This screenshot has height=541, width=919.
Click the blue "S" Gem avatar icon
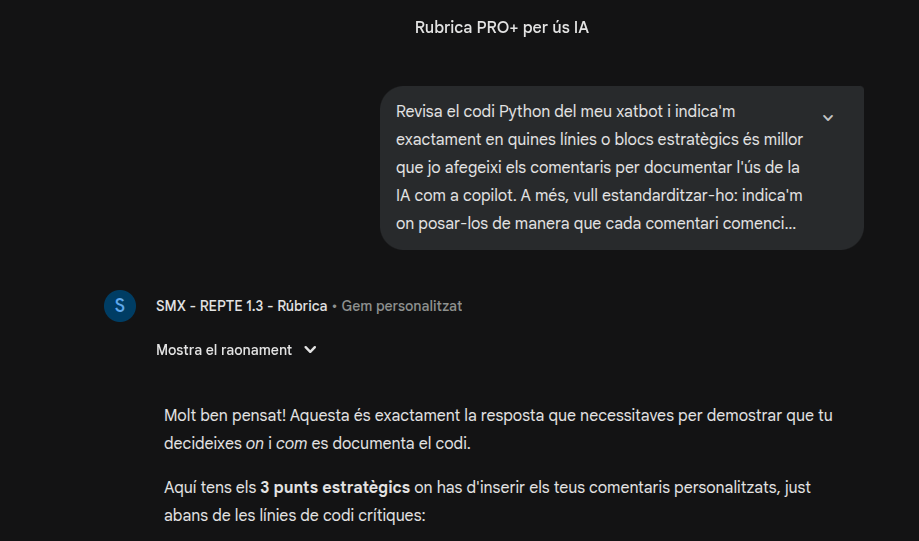click(x=120, y=306)
